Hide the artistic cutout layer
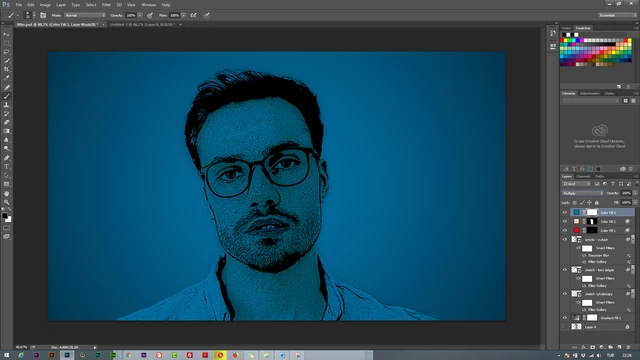The width and height of the screenshot is (640, 360). (x=565, y=240)
